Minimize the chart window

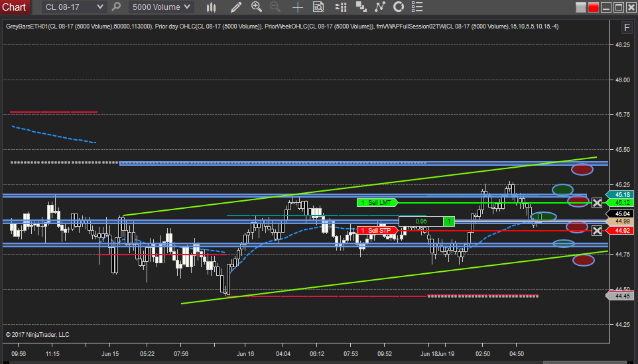pyautogui.click(x=606, y=7)
